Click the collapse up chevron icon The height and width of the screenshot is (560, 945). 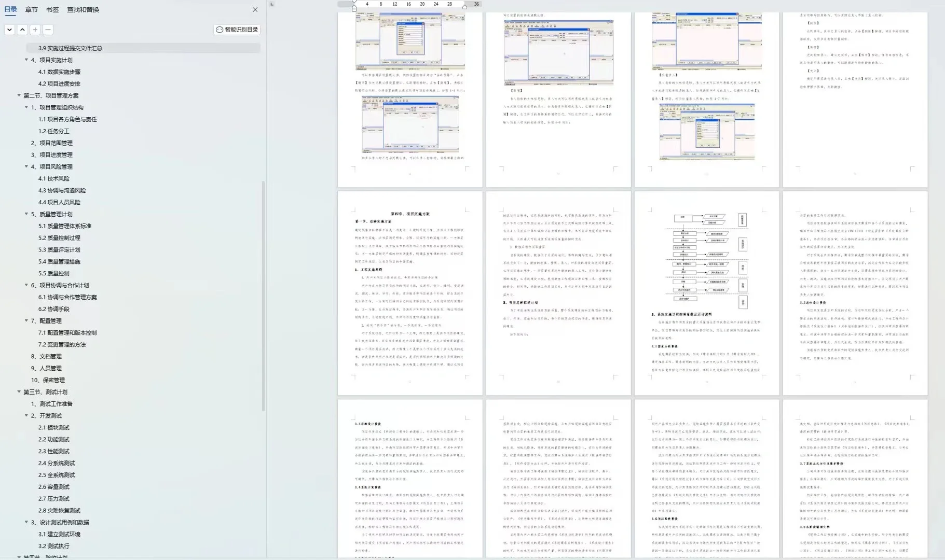(22, 30)
